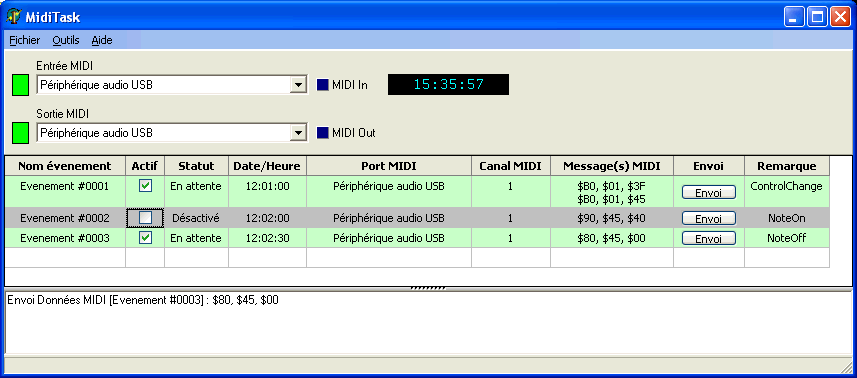Click the Désactivé status cell

pos(196,218)
